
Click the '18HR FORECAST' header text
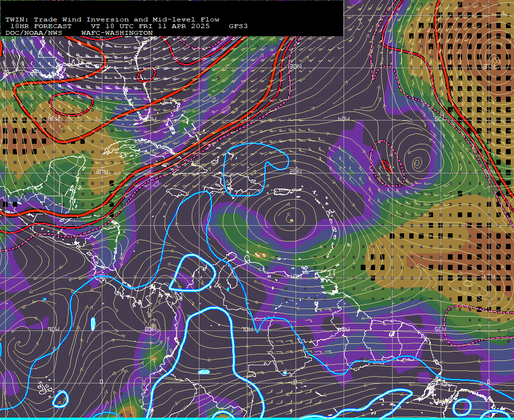41,26
